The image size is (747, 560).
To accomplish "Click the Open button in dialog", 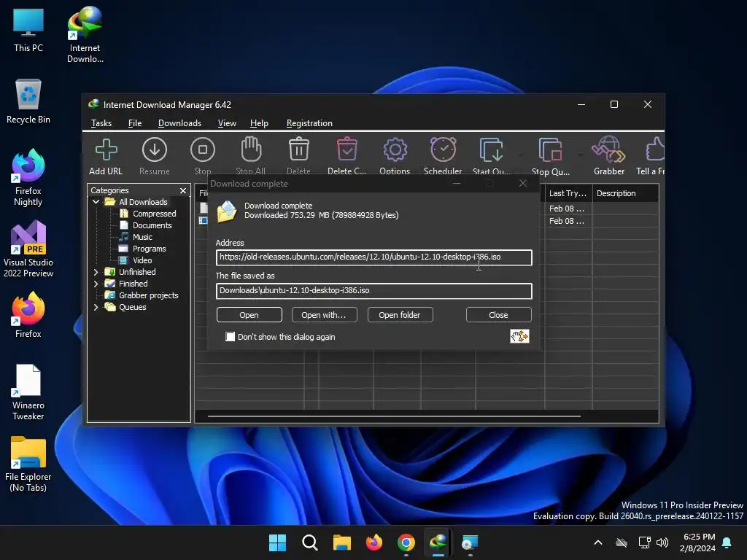I will tap(249, 315).
